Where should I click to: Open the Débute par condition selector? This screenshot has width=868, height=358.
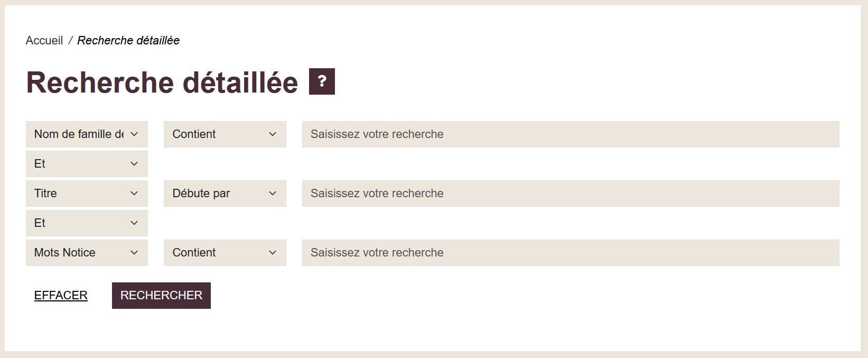pyautogui.click(x=225, y=194)
